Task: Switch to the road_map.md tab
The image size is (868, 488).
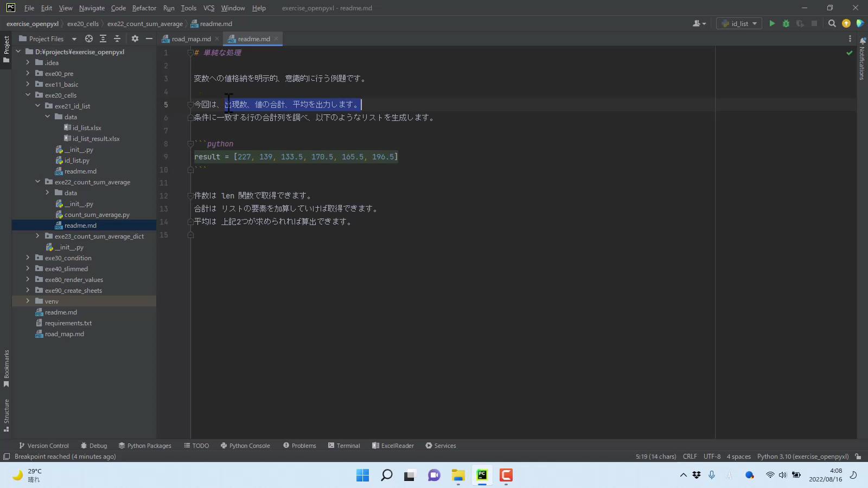Action: (x=191, y=39)
